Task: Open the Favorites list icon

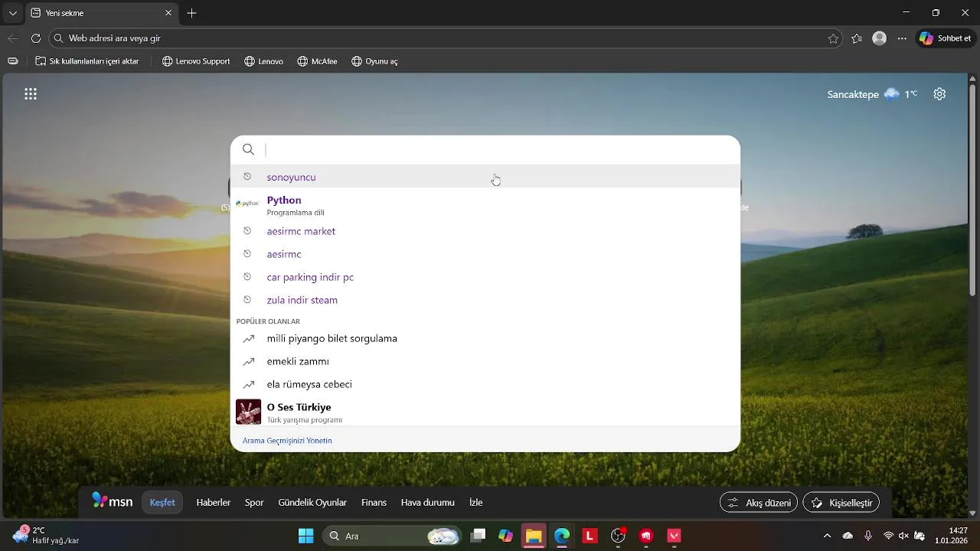Action: (857, 38)
